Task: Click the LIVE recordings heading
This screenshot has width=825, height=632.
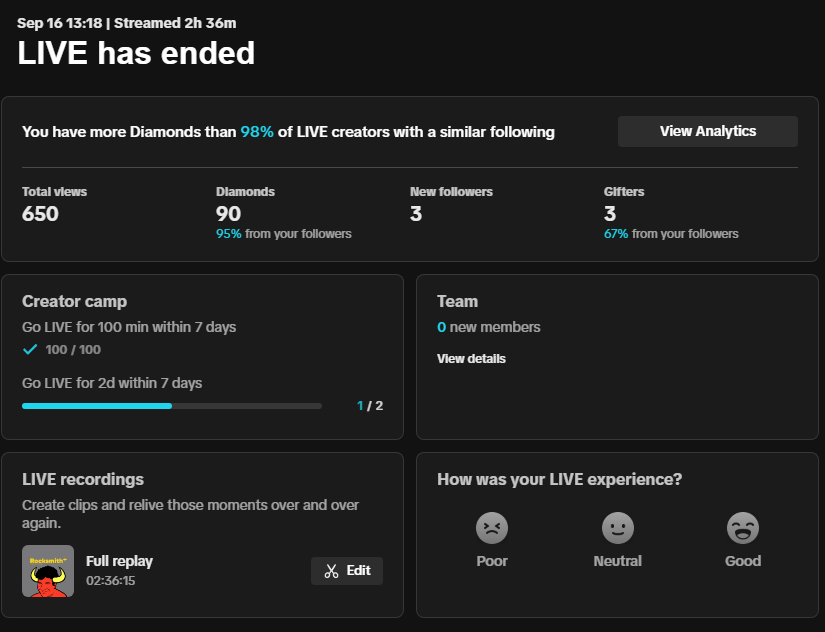Action: tap(83, 479)
